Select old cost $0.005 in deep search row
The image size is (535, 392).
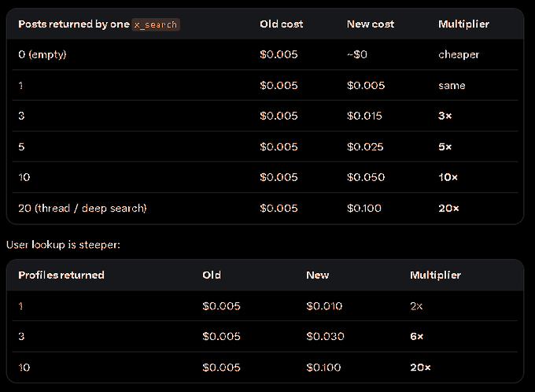279,209
